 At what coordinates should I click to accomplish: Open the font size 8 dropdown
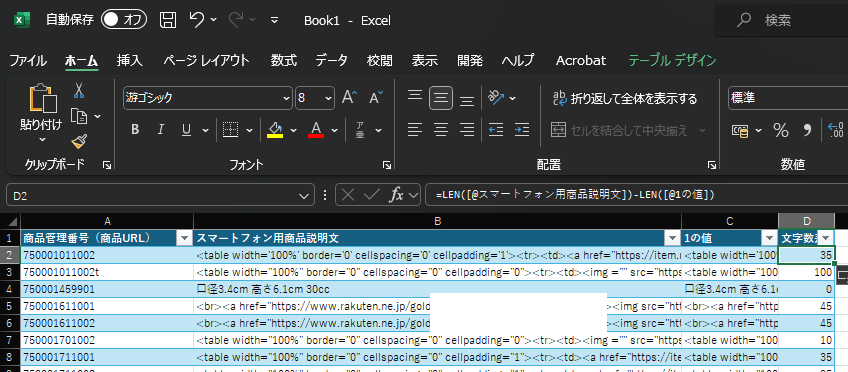click(x=329, y=98)
